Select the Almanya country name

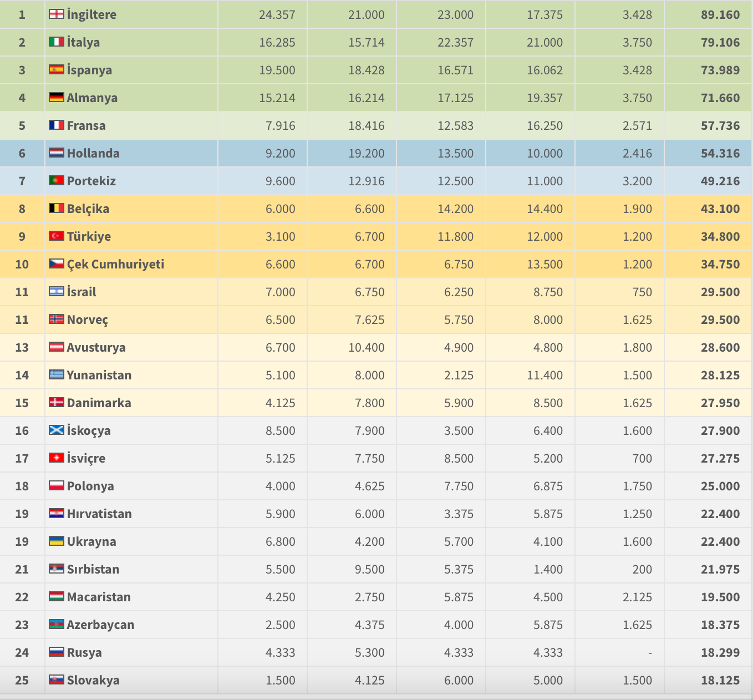tap(92, 98)
